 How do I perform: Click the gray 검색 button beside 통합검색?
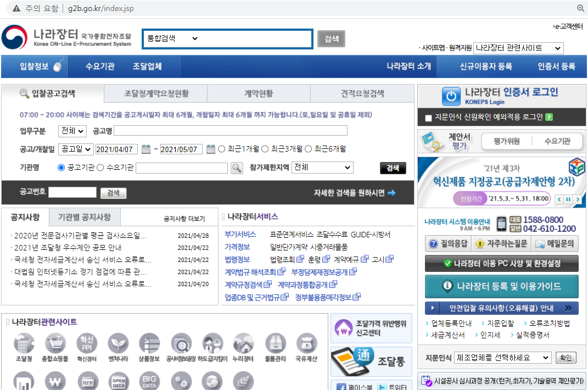click(331, 38)
